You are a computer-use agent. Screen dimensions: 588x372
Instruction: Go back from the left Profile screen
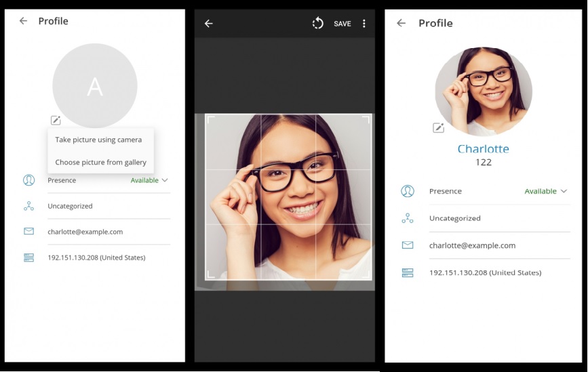(23, 21)
